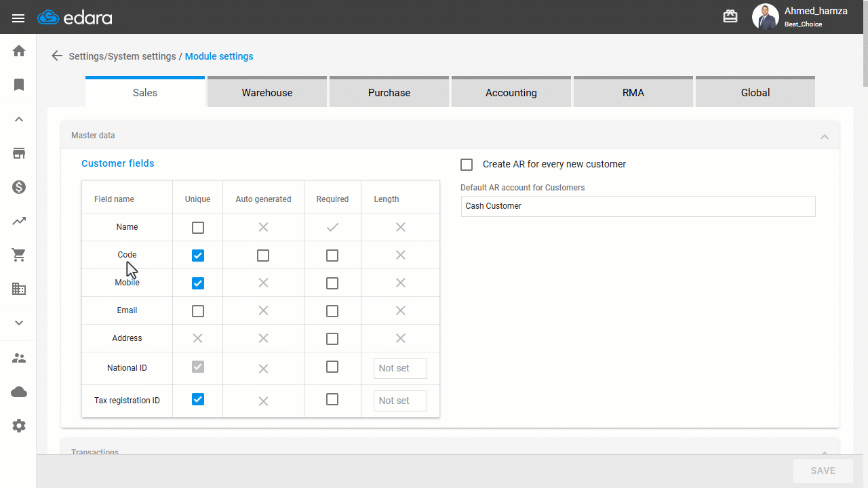
Task: Open the building icon in sidebar
Action: click(19, 289)
